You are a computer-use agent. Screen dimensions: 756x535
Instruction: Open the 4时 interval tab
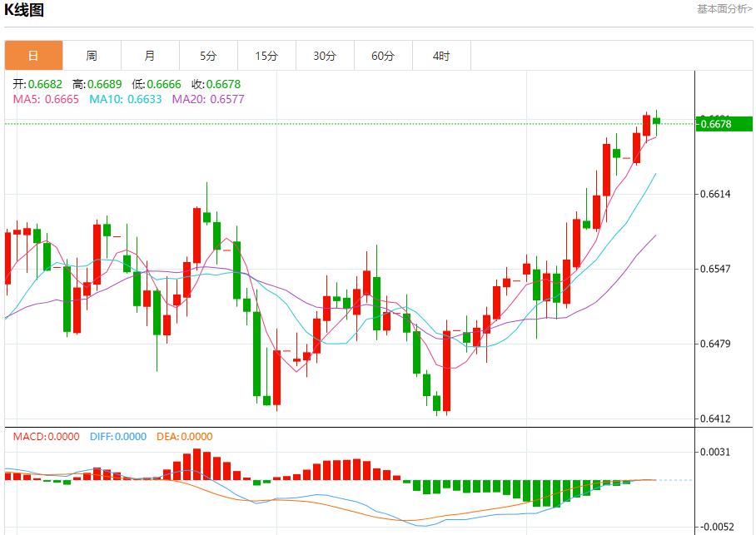pos(441,56)
